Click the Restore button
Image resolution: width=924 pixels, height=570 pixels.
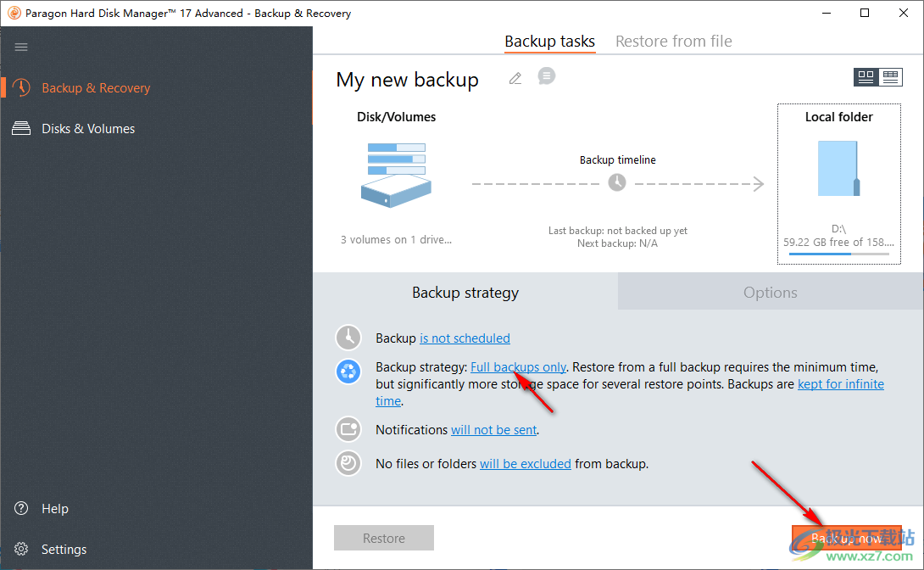point(384,538)
